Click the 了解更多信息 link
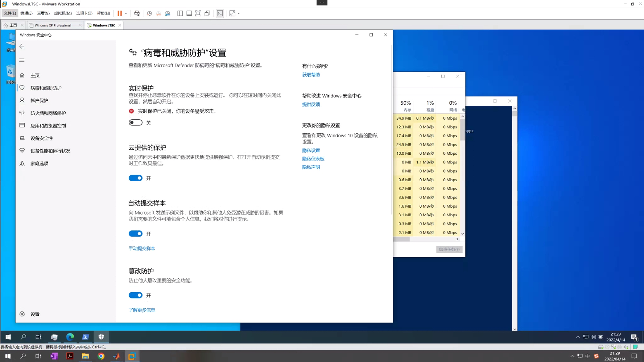This screenshot has width=644, height=362. click(x=142, y=310)
